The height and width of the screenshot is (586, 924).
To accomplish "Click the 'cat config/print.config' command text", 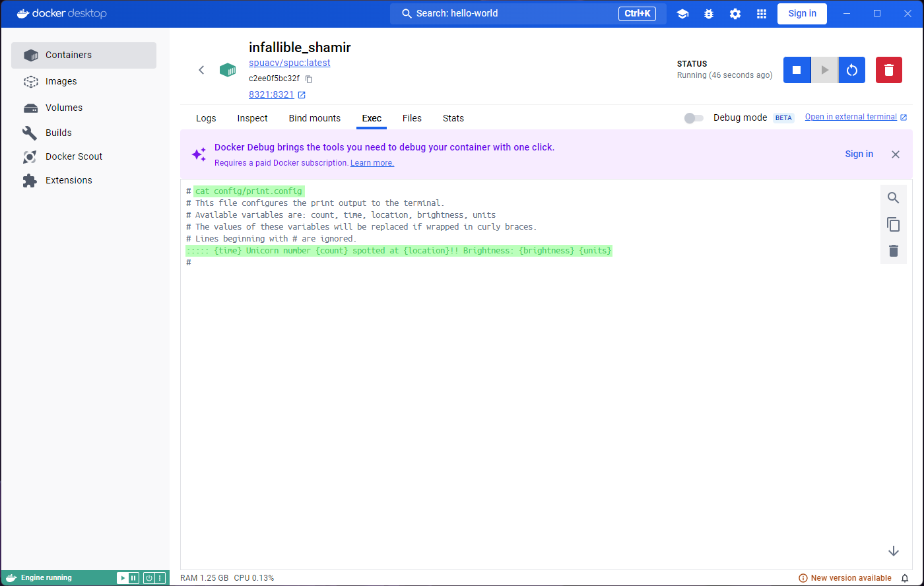I will pyautogui.click(x=248, y=191).
